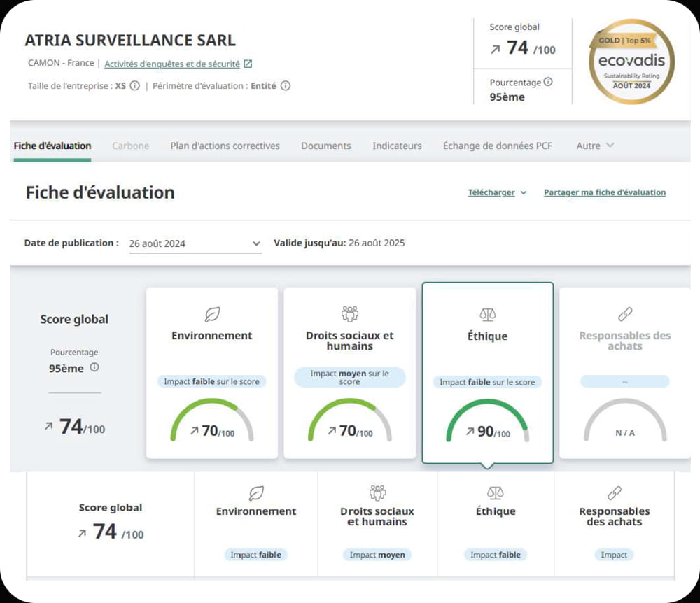Click 'Impact faible' badge in the bottom Environnement column
Viewport: 700px width, 603px height.
click(255, 555)
